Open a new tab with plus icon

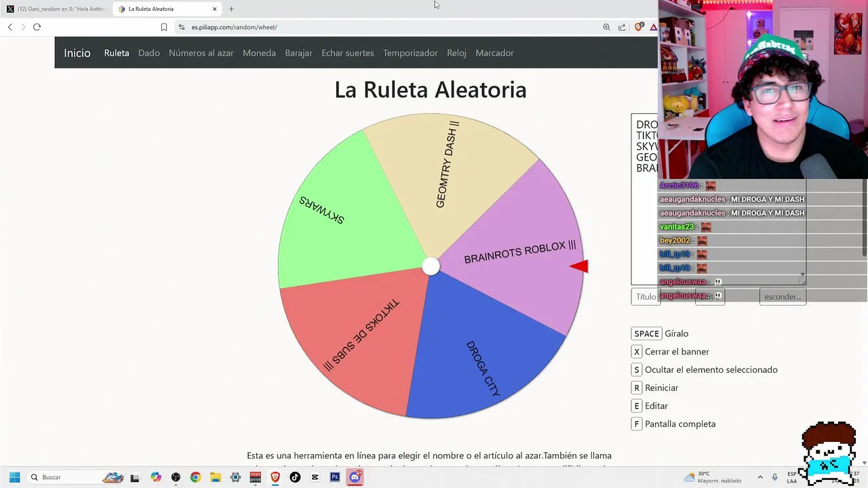(231, 9)
